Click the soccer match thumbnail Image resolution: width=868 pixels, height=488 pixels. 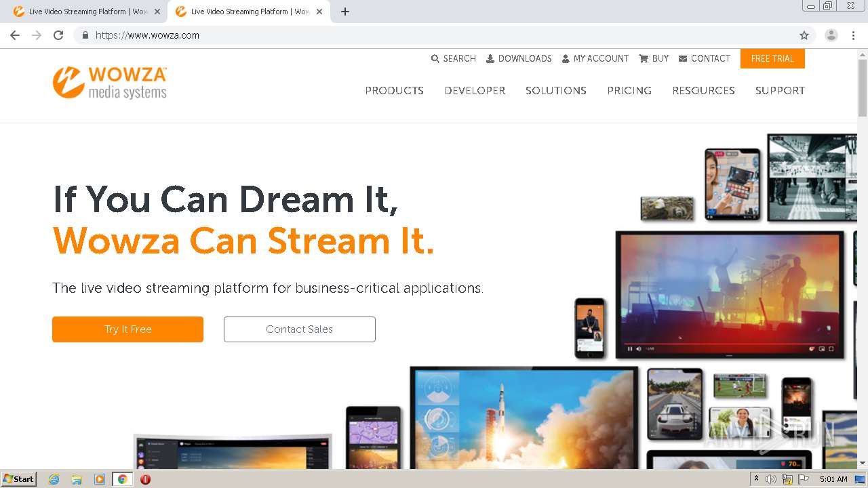[740, 385]
